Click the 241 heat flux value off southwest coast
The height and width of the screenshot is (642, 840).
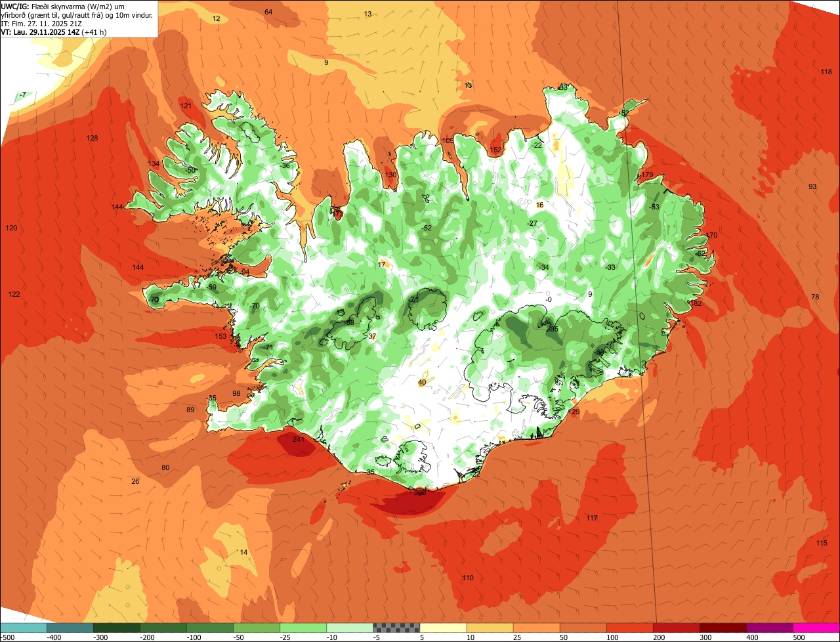tap(299, 440)
